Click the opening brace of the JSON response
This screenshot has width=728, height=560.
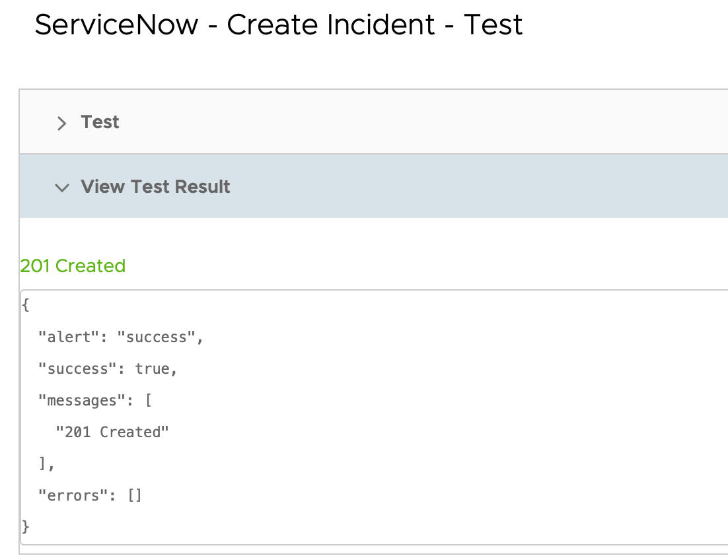click(x=24, y=304)
